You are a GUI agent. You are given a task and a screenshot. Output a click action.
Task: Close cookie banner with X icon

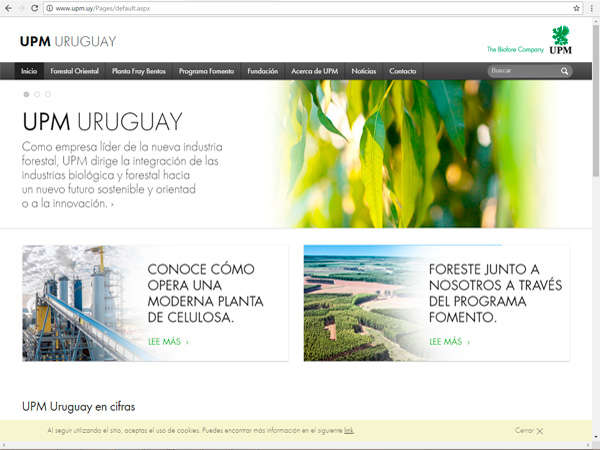(x=540, y=431)
